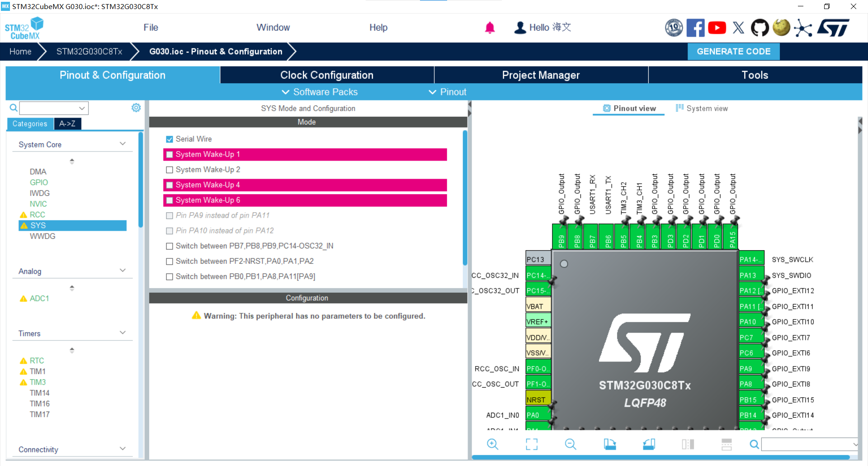868x466 pixels.
Task: Select the PA14 pin on the chip
Action: (x=751, y=260)
